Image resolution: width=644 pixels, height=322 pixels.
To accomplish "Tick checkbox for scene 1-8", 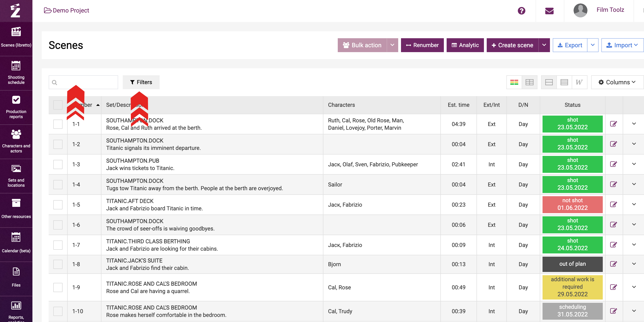I will coord(58,264).
